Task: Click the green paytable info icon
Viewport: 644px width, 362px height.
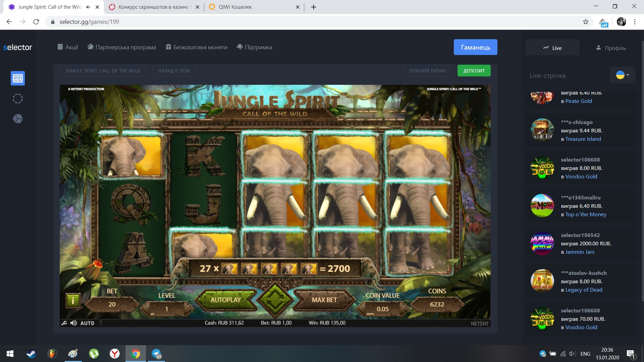Action: tap(73, 301)
